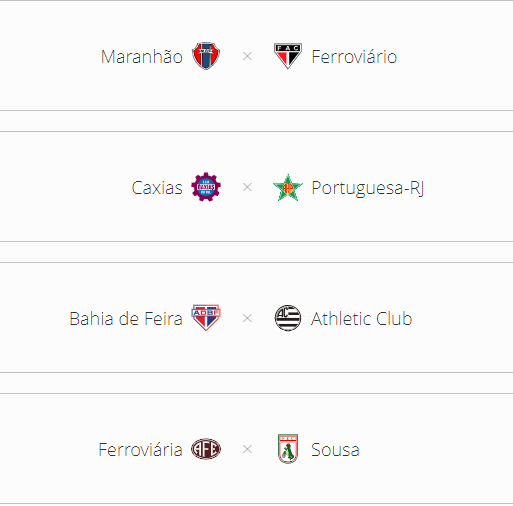Select the Portuguesa-RJ team name

tap(368, 188)
